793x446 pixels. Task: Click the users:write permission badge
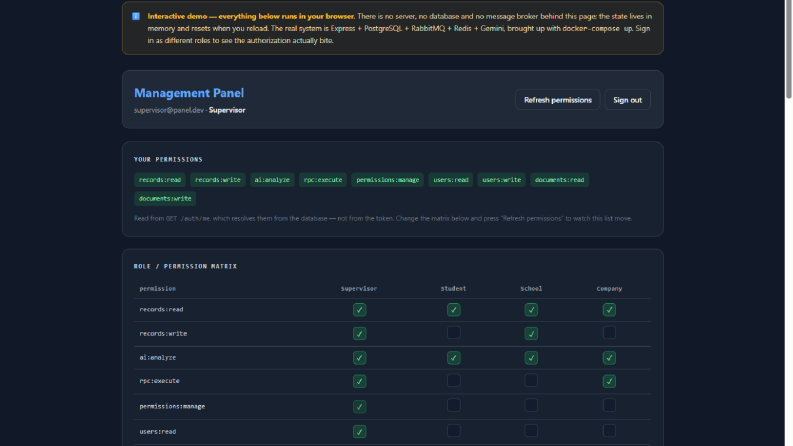(x=501, y=180)
